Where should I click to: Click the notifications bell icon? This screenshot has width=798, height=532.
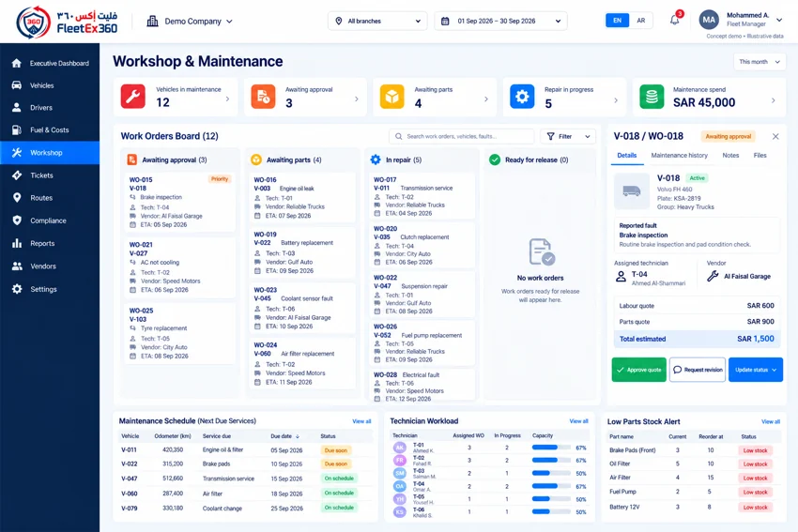tap(675, 21)
